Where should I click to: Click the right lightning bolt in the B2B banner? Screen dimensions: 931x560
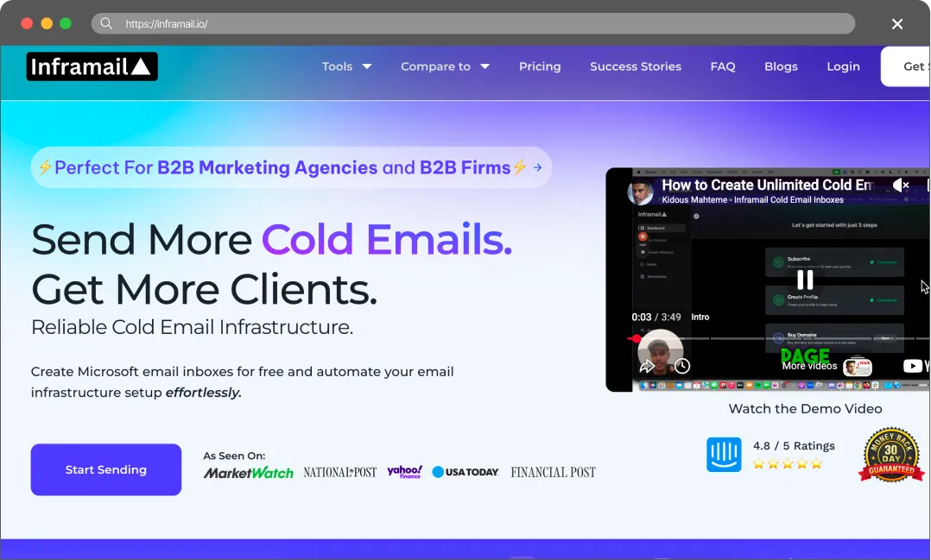click(x=520, y=167)
